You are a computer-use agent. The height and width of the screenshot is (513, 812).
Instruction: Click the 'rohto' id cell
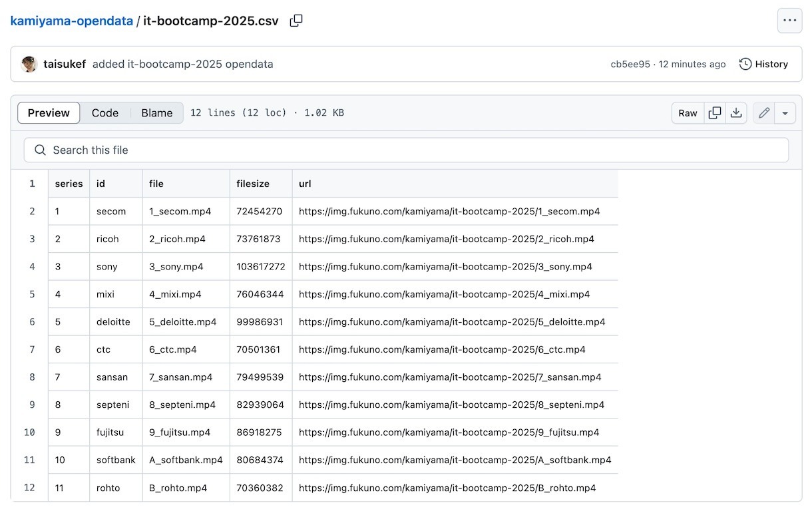(116, 488)
